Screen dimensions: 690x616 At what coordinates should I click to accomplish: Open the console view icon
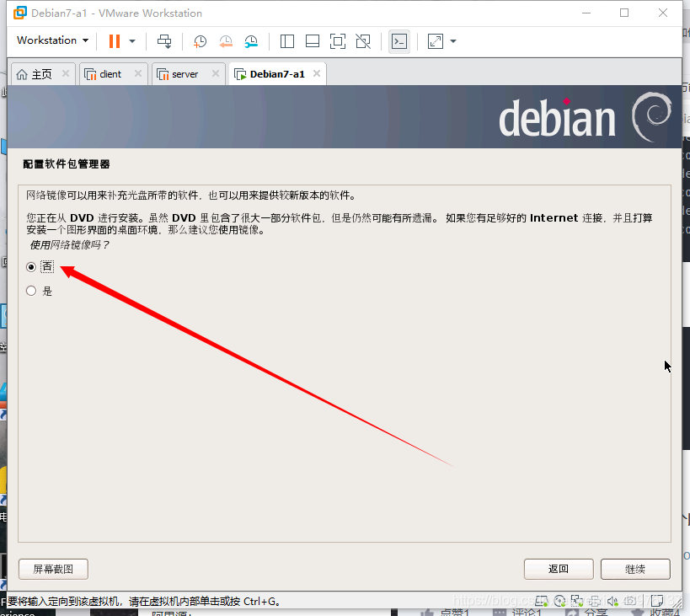click(399, 41)
